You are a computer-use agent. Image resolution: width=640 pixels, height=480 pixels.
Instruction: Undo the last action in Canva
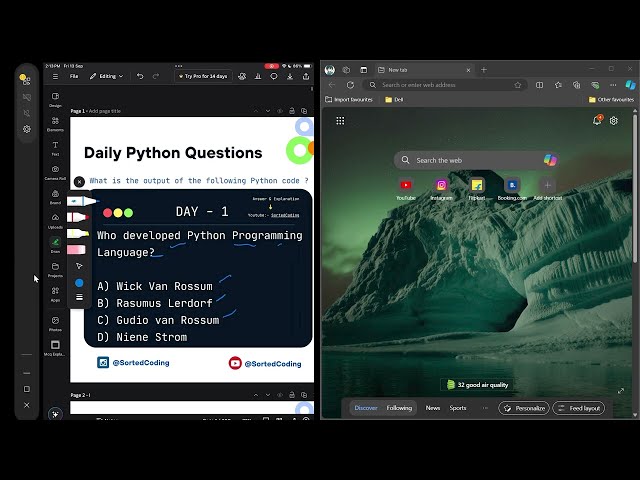(140, 76)
